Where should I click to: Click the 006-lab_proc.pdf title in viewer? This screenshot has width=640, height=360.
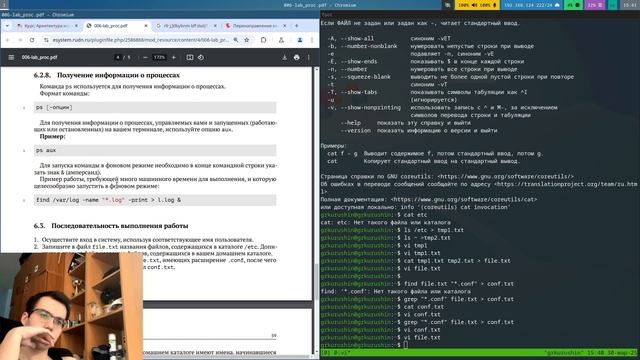[40, 58]
